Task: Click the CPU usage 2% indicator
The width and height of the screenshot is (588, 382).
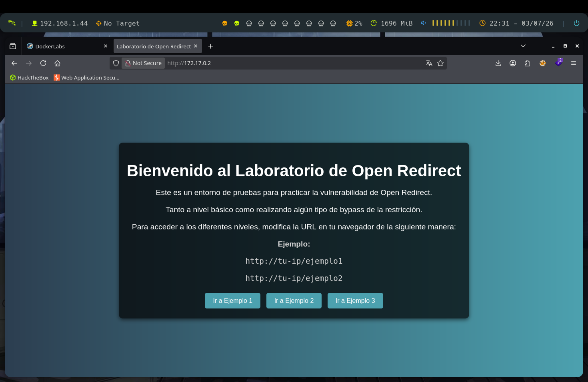Action: tap(354, 23)
